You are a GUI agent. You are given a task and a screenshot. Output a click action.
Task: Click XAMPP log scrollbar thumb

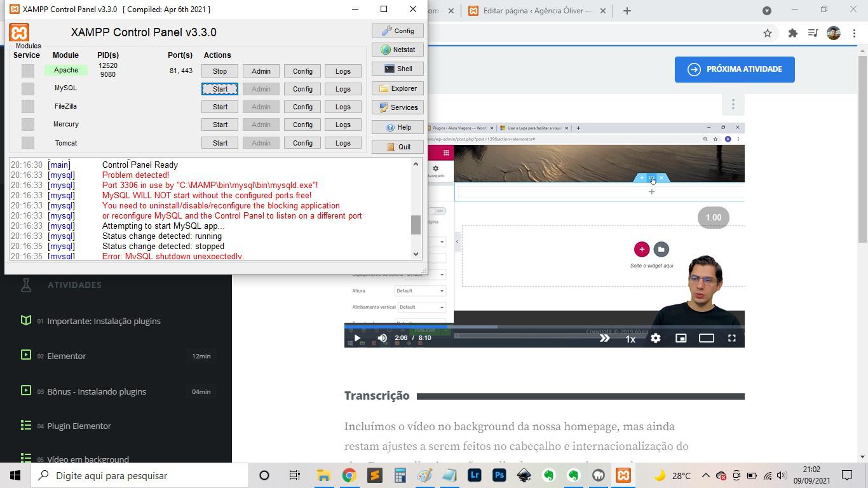pos(416,224)
